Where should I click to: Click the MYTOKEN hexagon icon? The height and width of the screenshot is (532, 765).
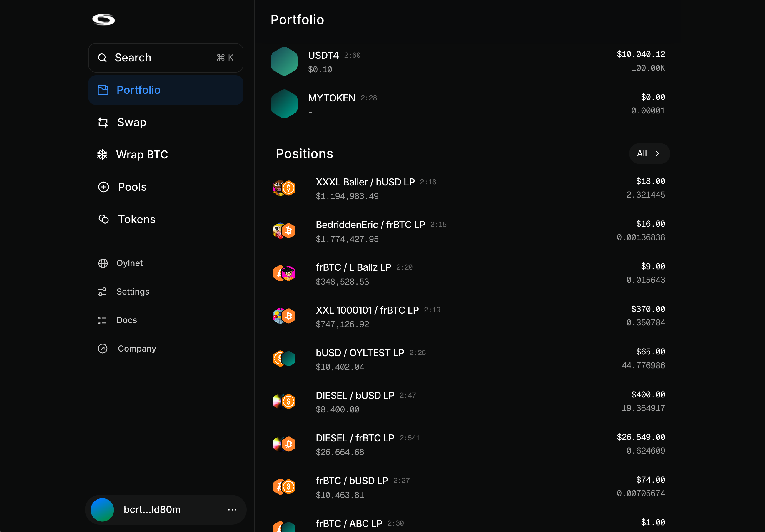click(x=284, y=104)
